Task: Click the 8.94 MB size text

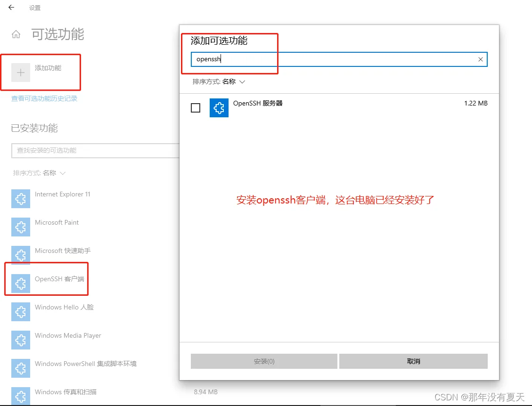Action: point(205,392)
